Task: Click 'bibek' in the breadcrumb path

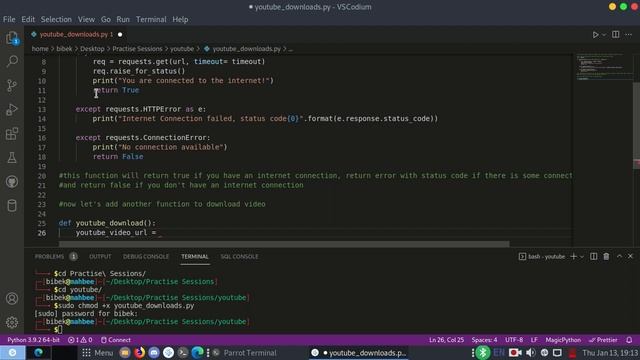Action: pos(64,49)
